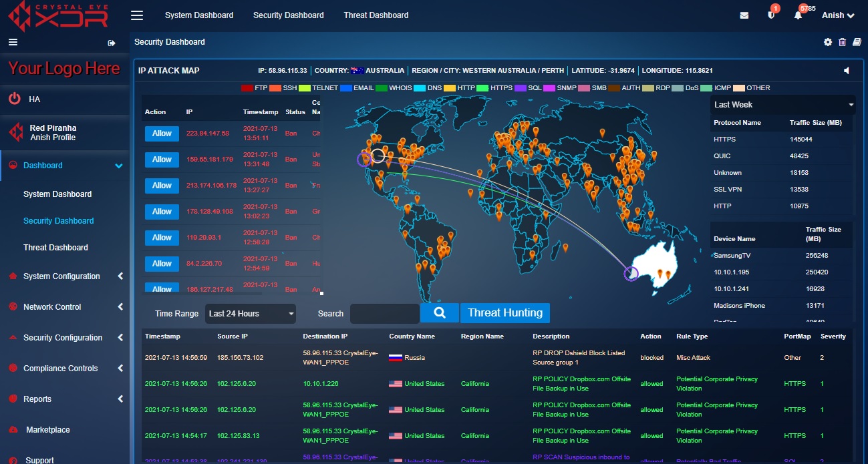Click the trash icon in Security Dashboard header

(x=842, y=42)
